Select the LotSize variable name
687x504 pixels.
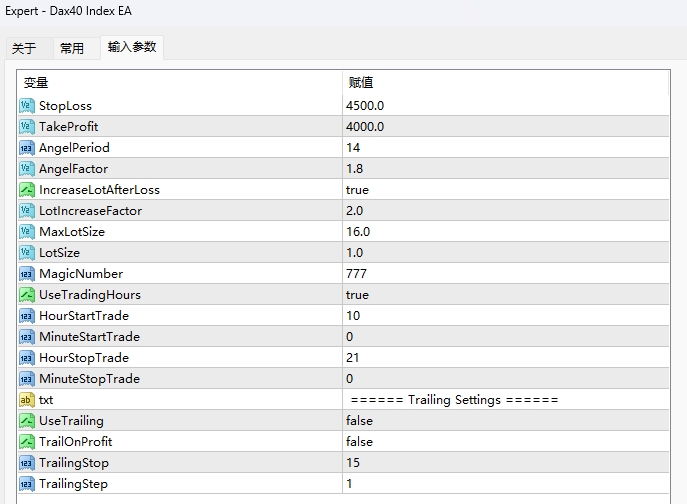click(59, 253)
